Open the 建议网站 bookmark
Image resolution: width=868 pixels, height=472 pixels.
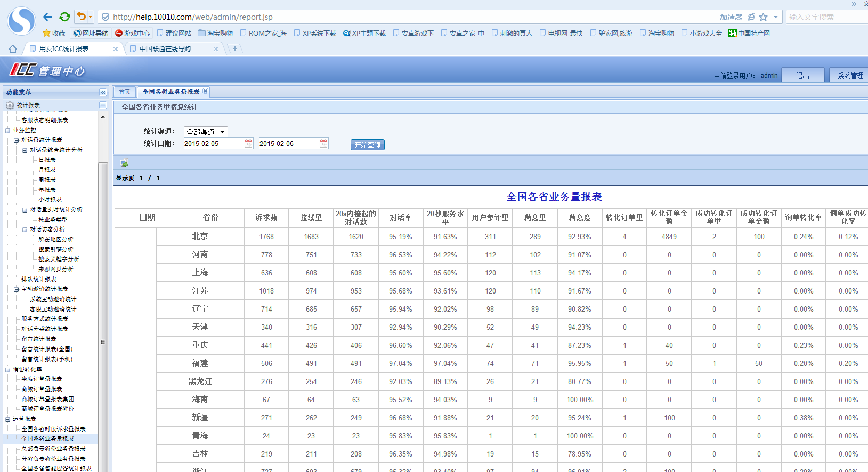[174, 33]
